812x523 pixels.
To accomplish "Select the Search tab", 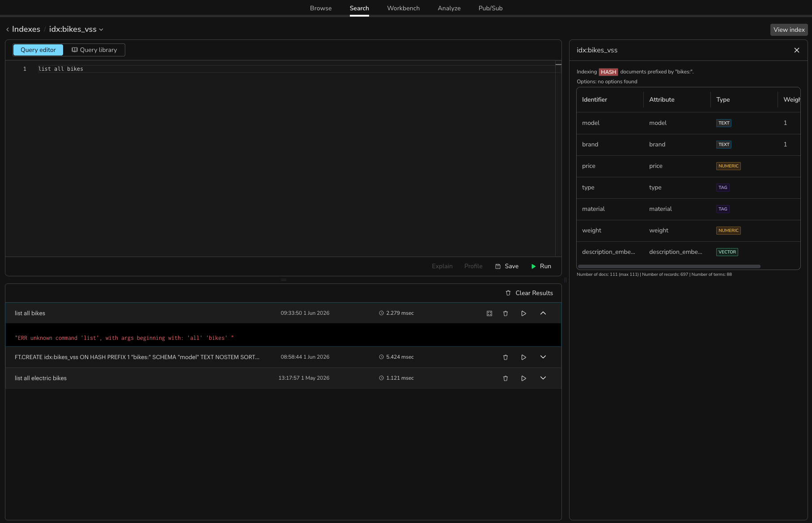I will click(x=359, y=8).
